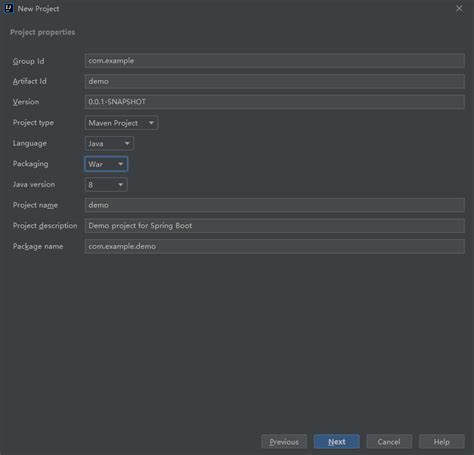
Task: Click the New Project window title
Action: tap(38, 9)
